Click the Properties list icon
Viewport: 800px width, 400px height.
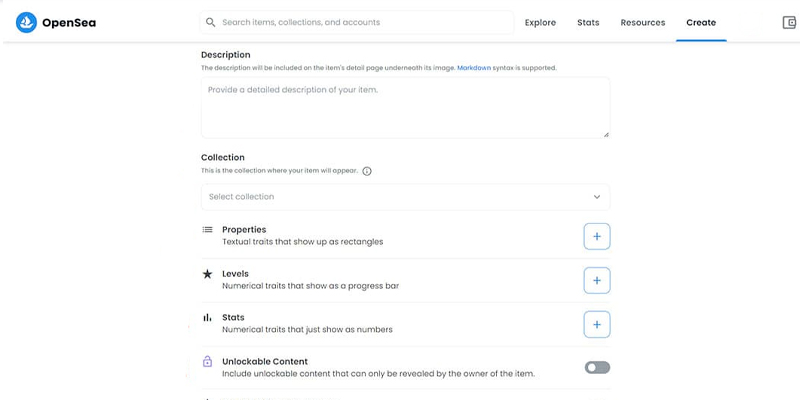207,230
